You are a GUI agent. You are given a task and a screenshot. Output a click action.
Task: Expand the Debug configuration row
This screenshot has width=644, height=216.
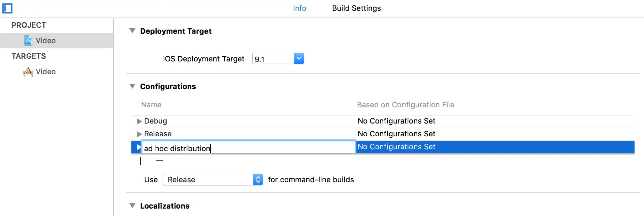pyautogui.click(x=139, y=121)
